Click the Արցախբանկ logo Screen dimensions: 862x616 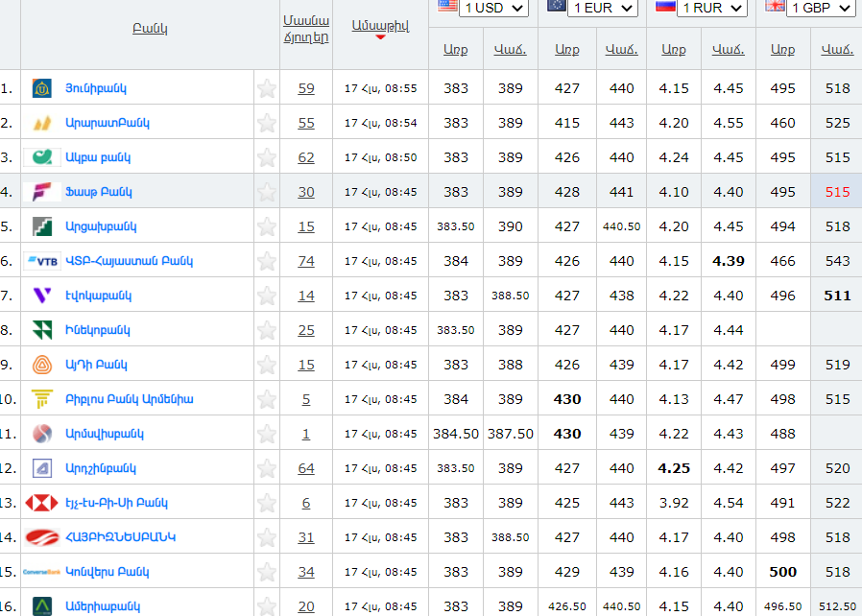[x=42, y=226]
